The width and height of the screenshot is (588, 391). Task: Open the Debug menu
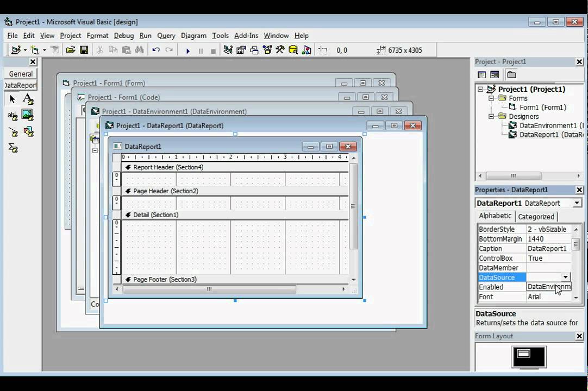pyautogui.click(x=124, y=36)
